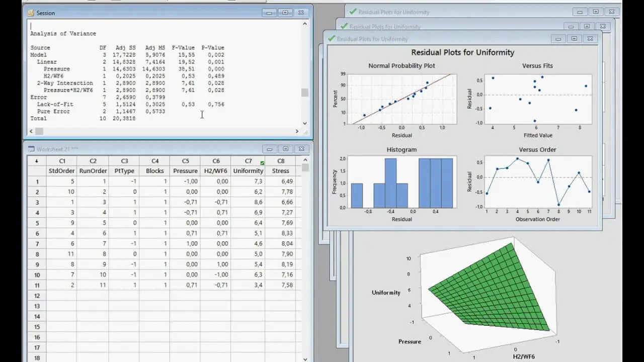Select the Stress value cell 8,33

[280, 233]
